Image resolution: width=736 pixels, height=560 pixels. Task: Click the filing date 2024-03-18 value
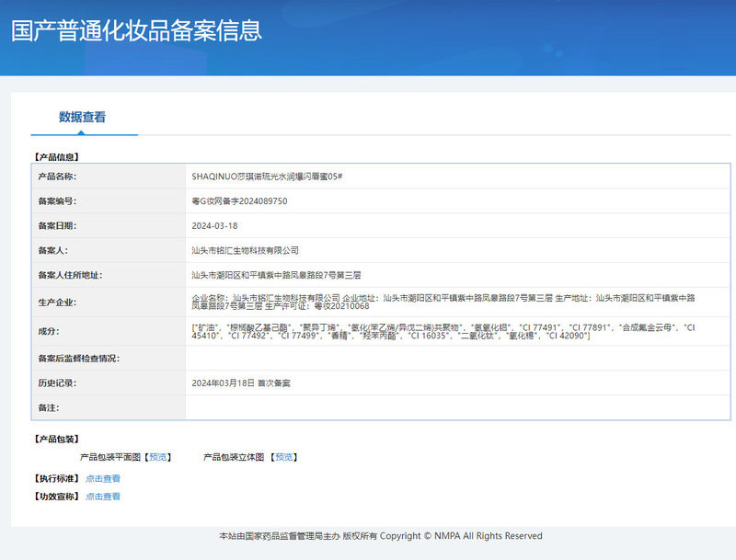[x=214, y=225]
